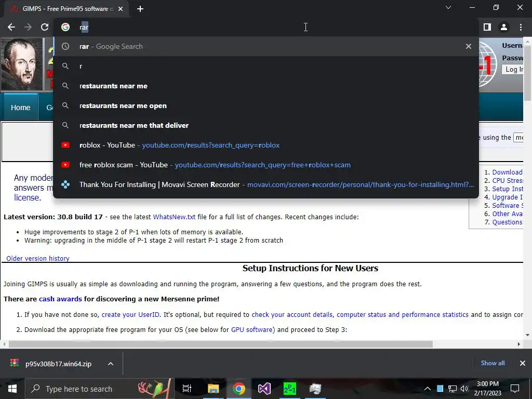Click the license link

click(x=27, y=197)
